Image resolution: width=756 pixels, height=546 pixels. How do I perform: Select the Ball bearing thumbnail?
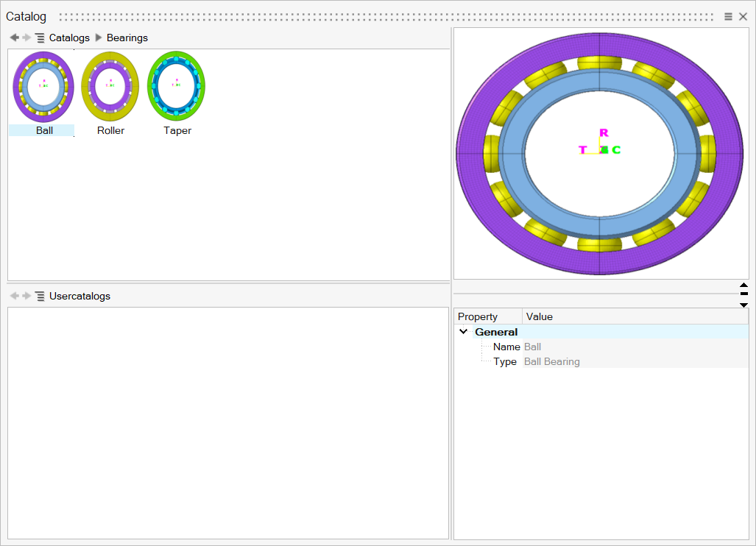[x=43, y=87]
